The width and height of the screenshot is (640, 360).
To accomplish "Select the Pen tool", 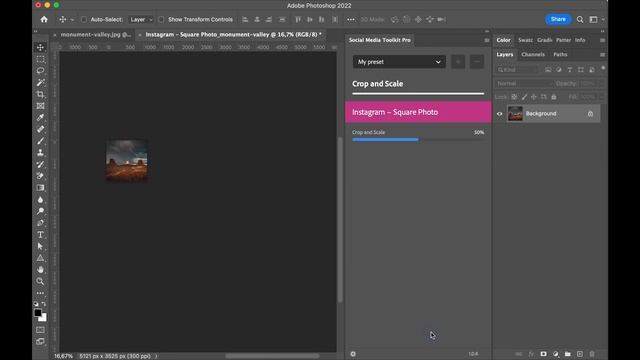I will click(x=40, y=223).
